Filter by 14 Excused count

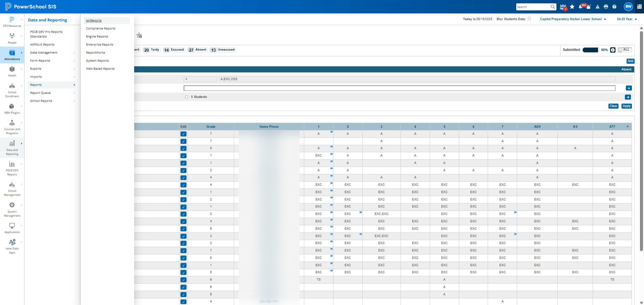[x=174, y=50]
